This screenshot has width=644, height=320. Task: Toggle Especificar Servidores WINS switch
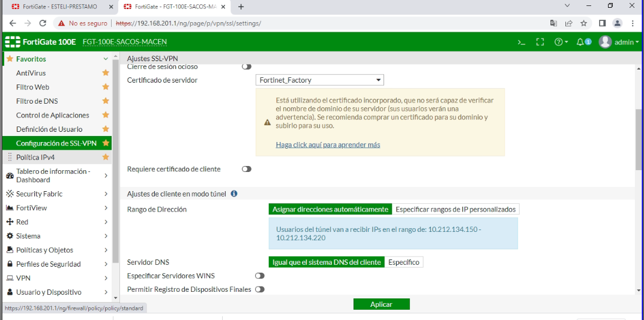click(259, 276)
